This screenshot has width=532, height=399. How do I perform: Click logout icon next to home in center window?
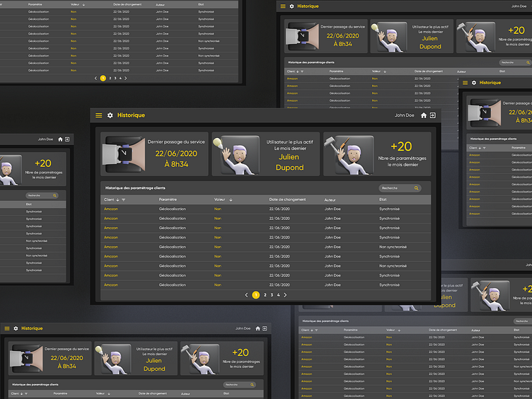[x=432, y=115]
